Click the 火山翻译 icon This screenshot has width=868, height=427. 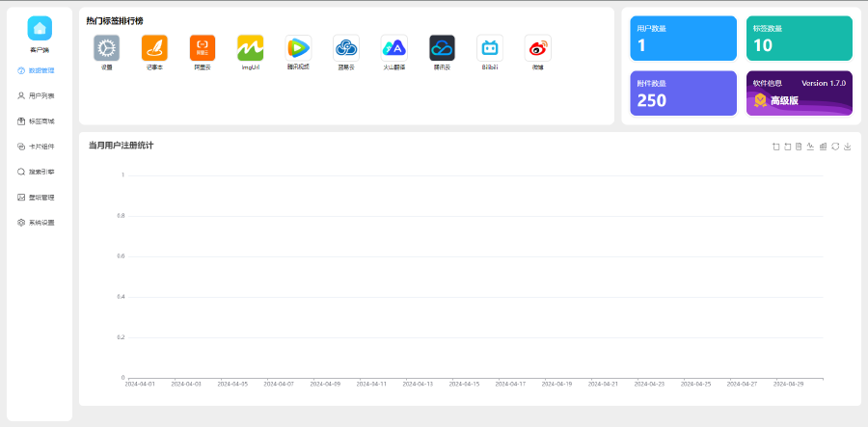[x=394, y=47]
